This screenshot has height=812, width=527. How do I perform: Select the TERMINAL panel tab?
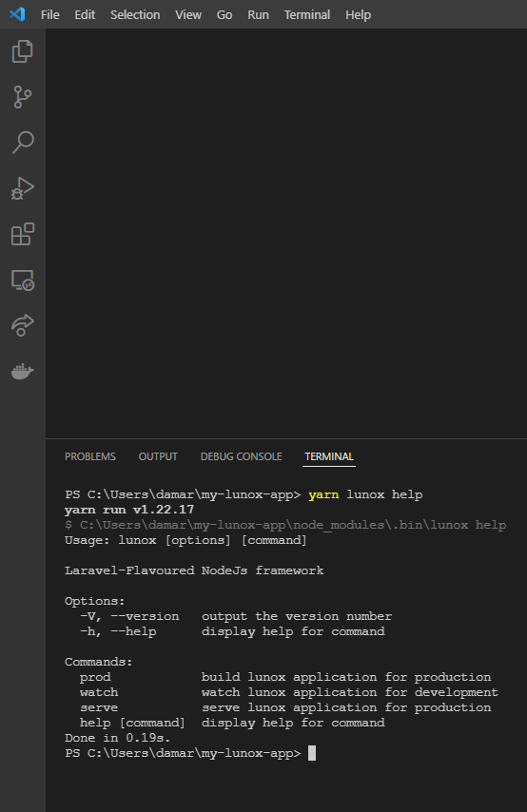click(x=329, y=456)
